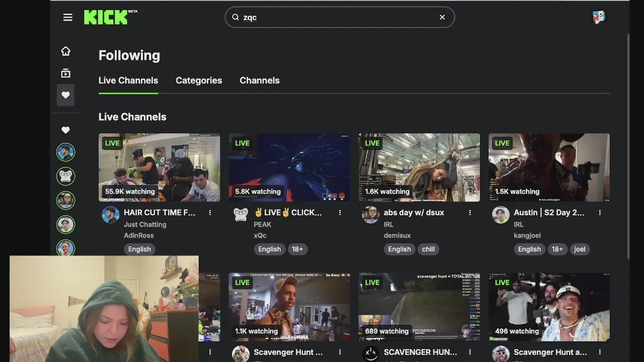Open options menu for Austin S2 Day stream
This screenshot has width=644, height=362.
coord(600,213)
